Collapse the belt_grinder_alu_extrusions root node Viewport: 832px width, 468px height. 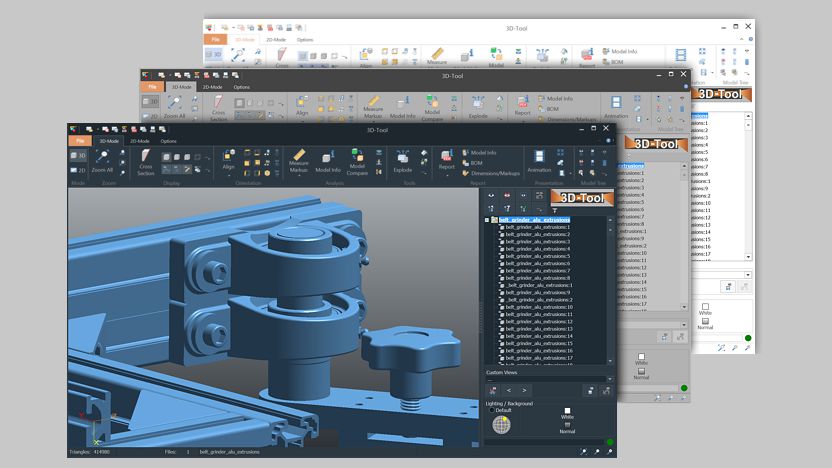[x=487, y=220]
